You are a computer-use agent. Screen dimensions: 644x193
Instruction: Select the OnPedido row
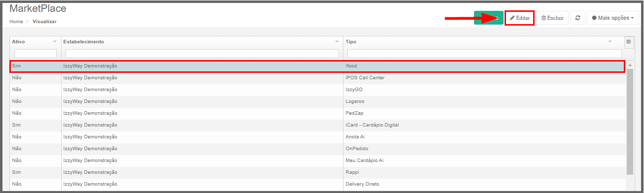[x=318, y=149]
